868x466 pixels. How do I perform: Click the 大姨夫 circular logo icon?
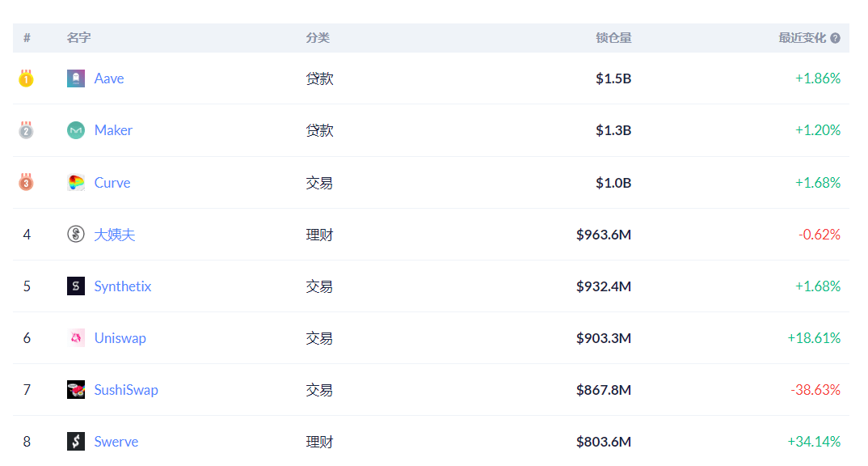pos(75,235)
